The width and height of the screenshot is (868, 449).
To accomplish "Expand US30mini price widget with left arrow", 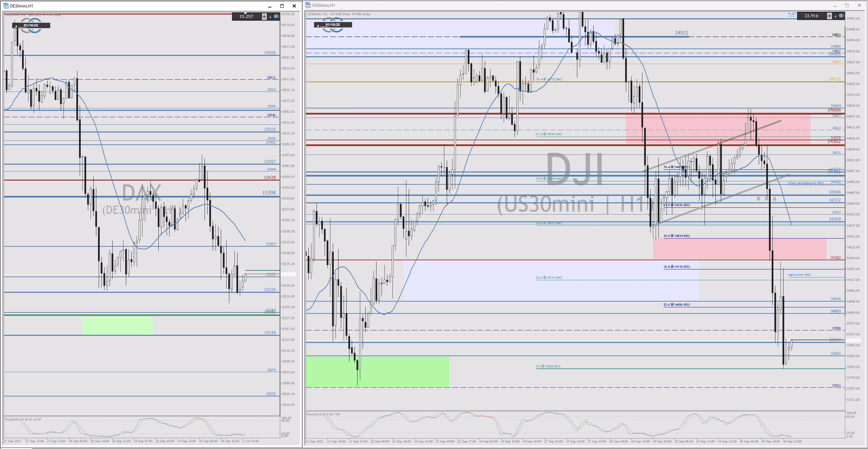I will click(x=835, y=16).
